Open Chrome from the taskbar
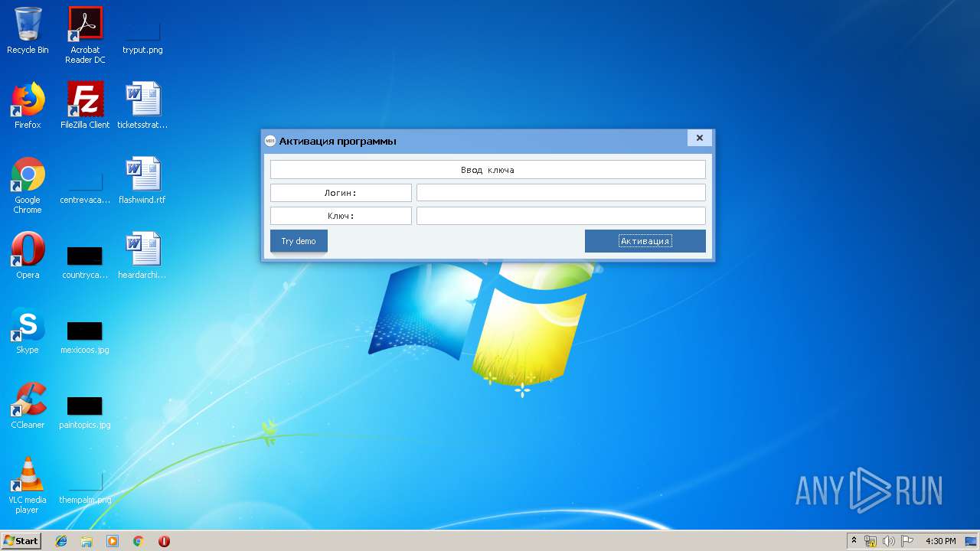This screenshot has width=980, height=551. pos(138,541)
